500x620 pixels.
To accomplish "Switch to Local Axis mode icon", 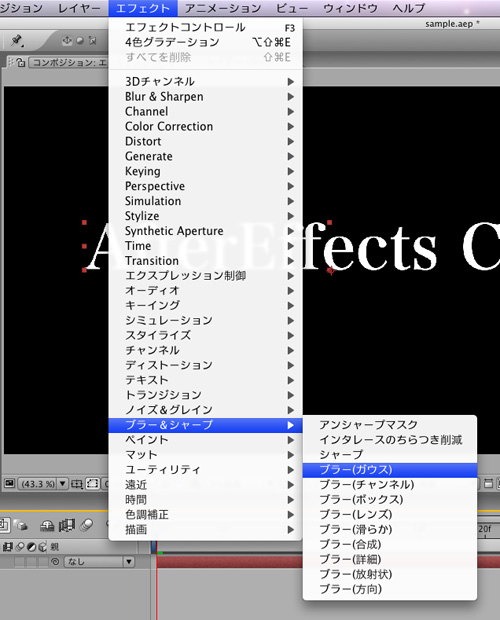I will pyautogui.click(x=67, y=40).
